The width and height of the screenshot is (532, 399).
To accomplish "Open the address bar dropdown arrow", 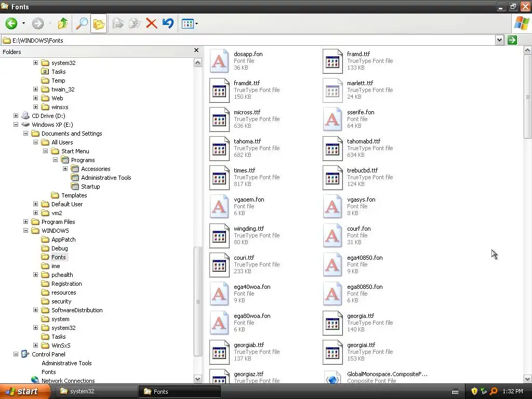I will (x=499, y=40).
